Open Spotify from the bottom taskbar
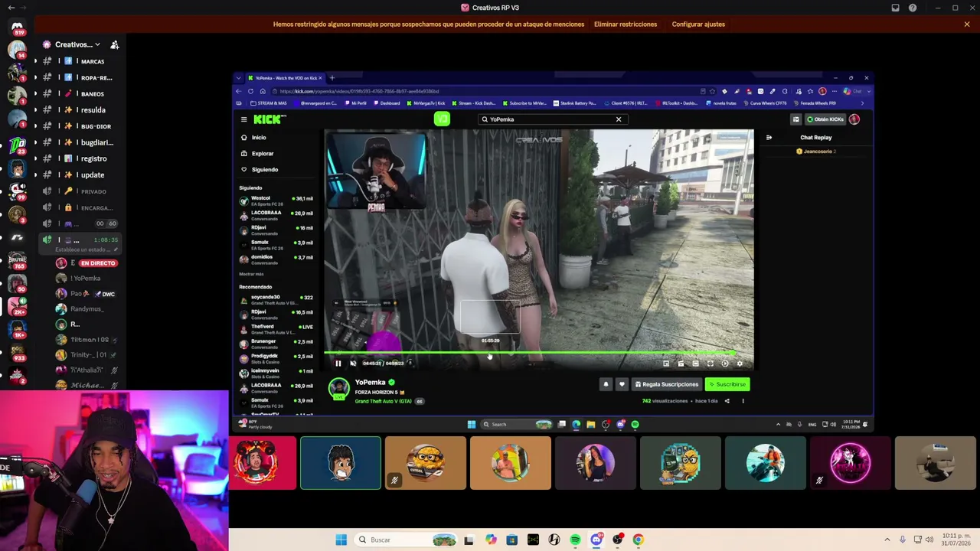The image size is (980, 551). [575, 540]
